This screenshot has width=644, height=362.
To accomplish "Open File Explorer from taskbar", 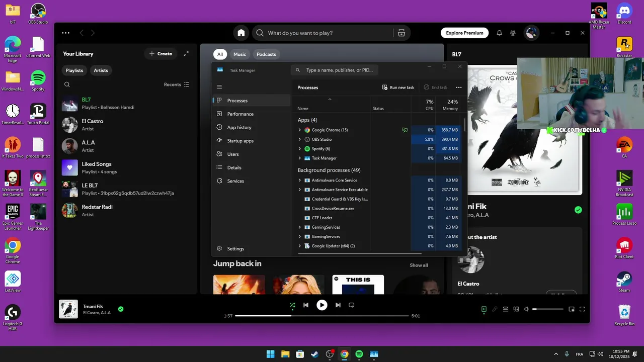I will click(x=285, y=354).
